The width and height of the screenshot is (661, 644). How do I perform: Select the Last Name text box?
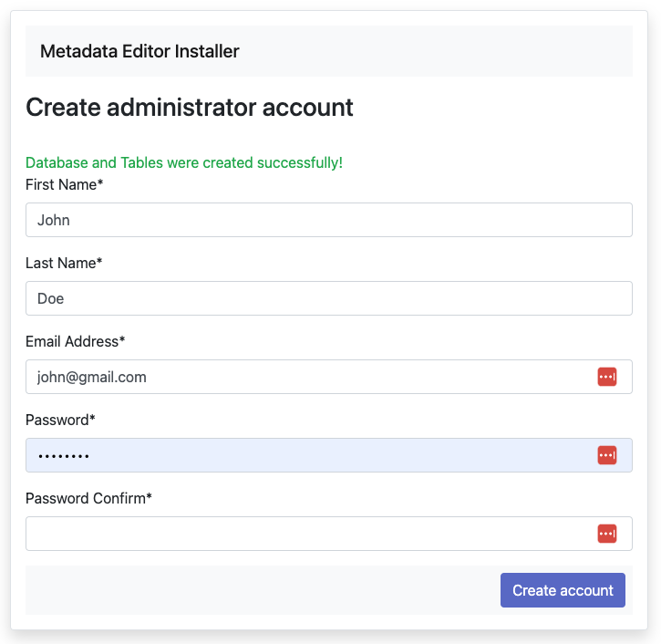coord(328,298)
